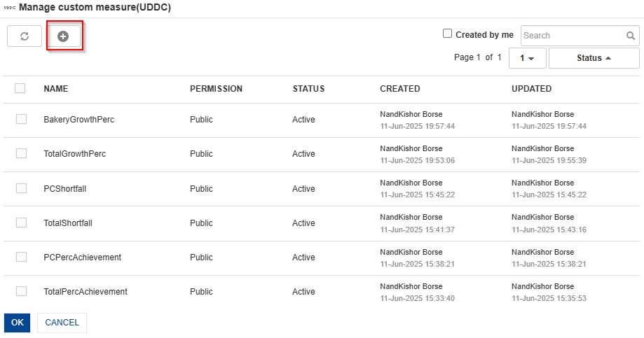Enable the Created by me checkbox

447,33
